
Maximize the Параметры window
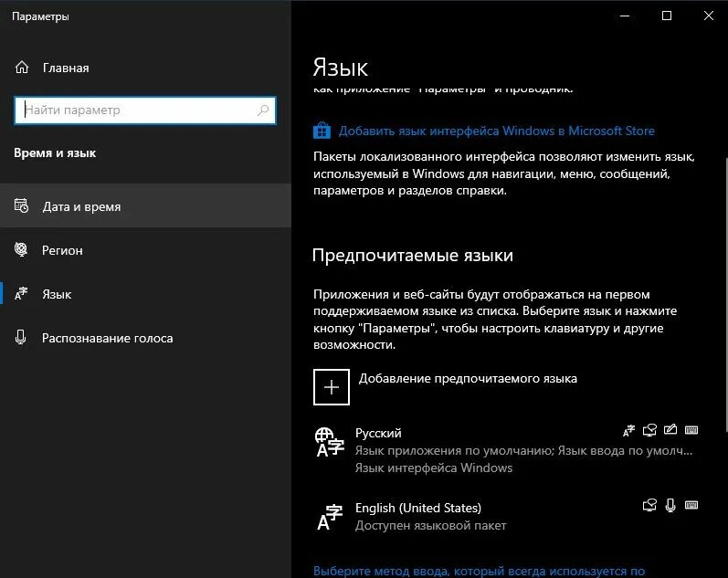point(667,16)
